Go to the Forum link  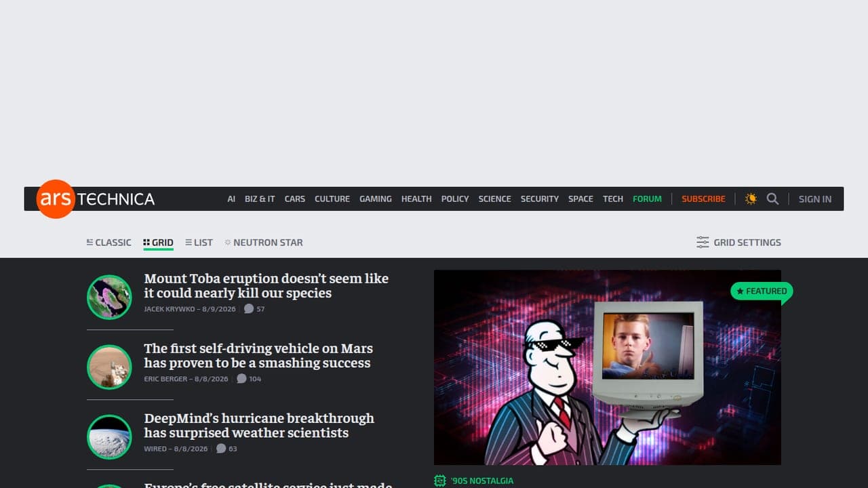click(x=647, y=199)
